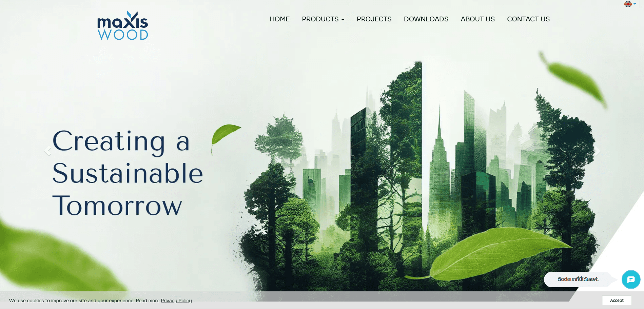Expand the PRODUCTS dropdown menu

(323, 19)
